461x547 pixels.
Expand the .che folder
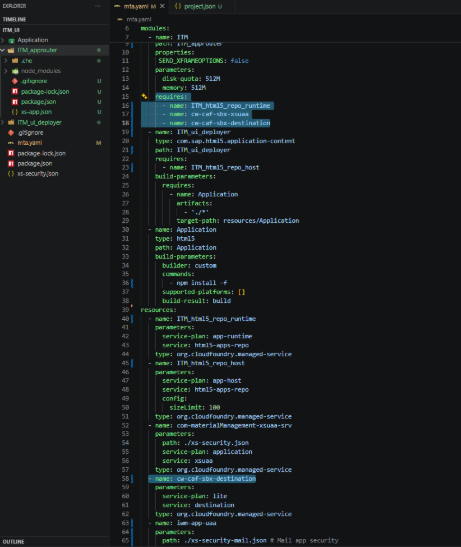pyautogui.click(x=6, y=61)
